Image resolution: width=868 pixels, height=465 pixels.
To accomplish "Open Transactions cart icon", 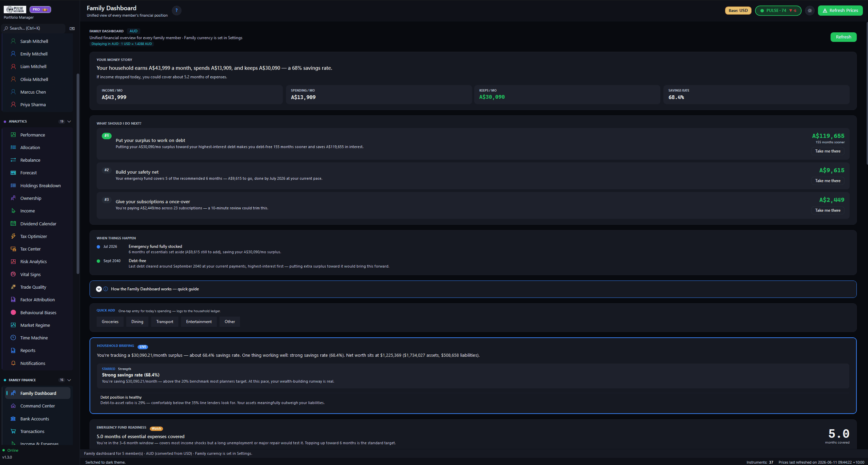I will click(x=13, y=431).
